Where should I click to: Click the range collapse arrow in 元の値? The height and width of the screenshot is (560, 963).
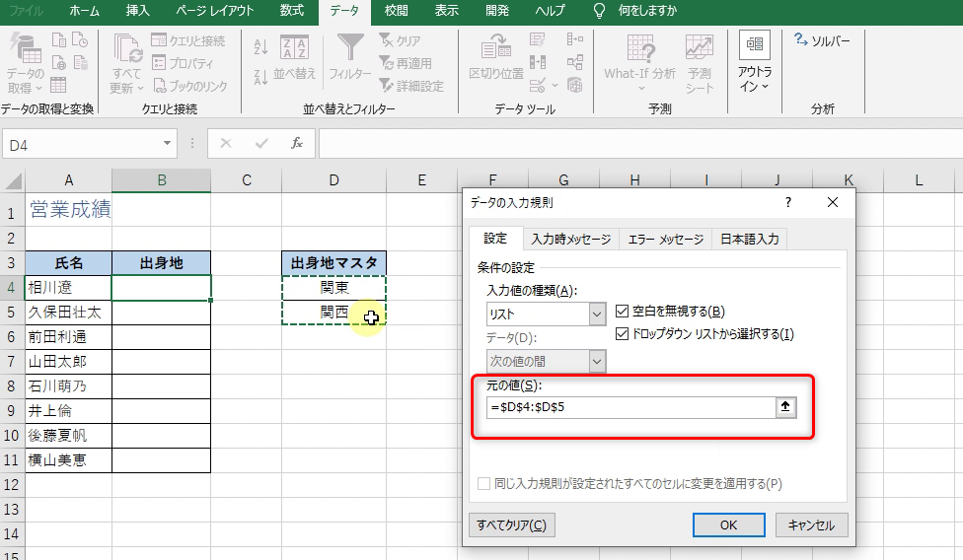pos(784,408)
